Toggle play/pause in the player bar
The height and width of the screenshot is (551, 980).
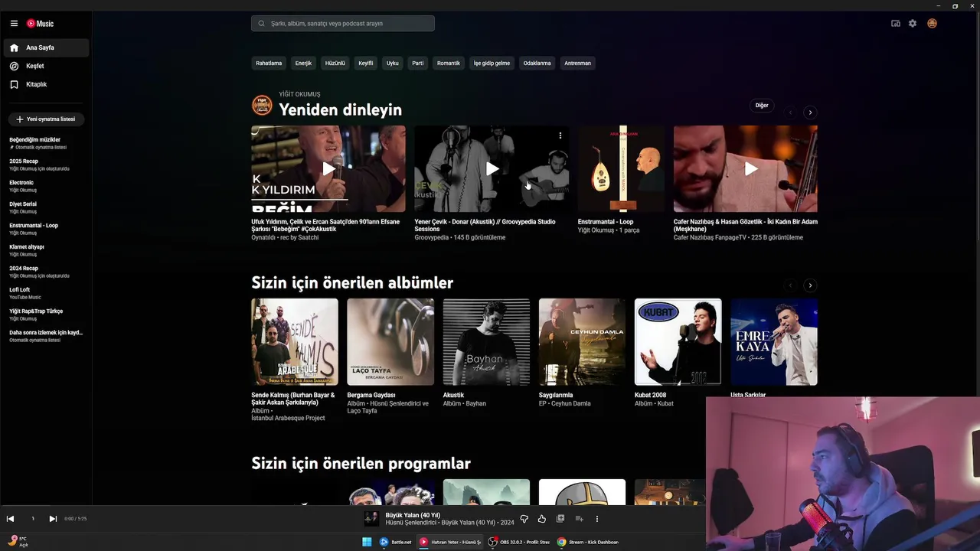tap(32, 519)
